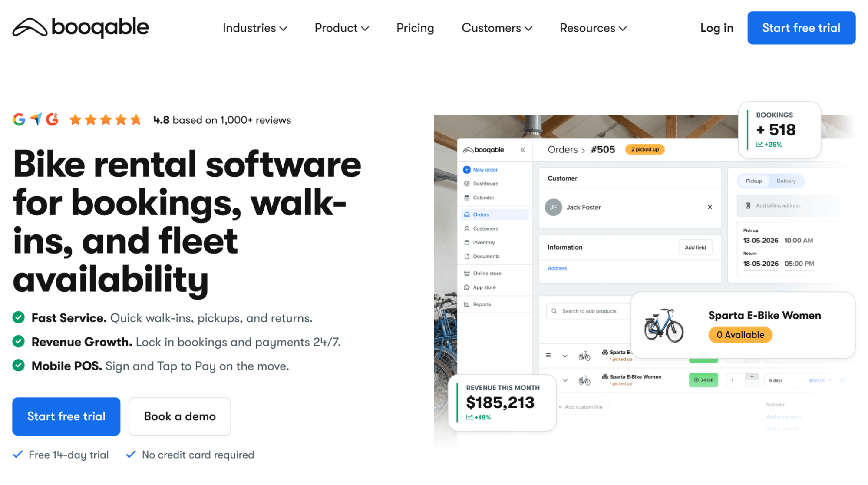
Task: Click the 0 Available orange badge
Action: pyautogui.click(x=740, y=334)
